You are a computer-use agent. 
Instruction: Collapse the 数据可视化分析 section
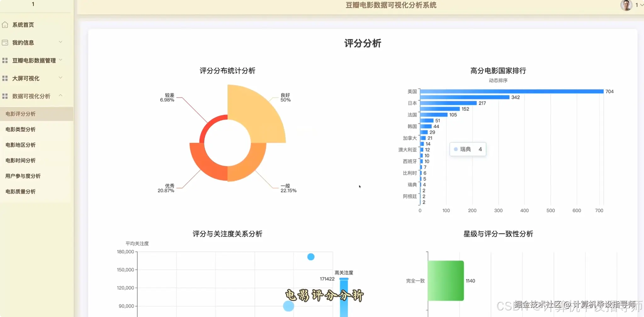(x=61, y=95)
